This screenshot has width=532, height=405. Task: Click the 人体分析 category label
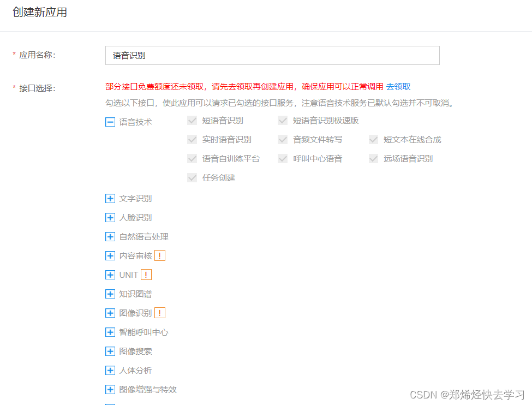(135, 371)
